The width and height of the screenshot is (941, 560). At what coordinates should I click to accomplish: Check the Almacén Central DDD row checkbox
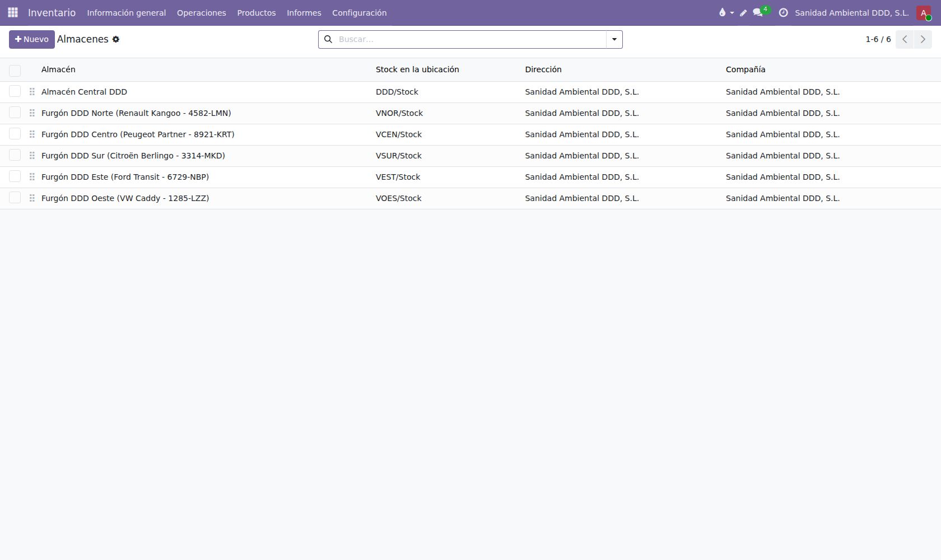click(15, 91)
